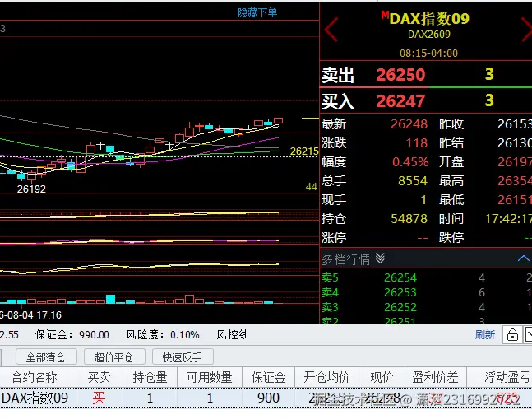Click the right red arrow beside DAX指数09
532x419 pixels.
point(527,30)
